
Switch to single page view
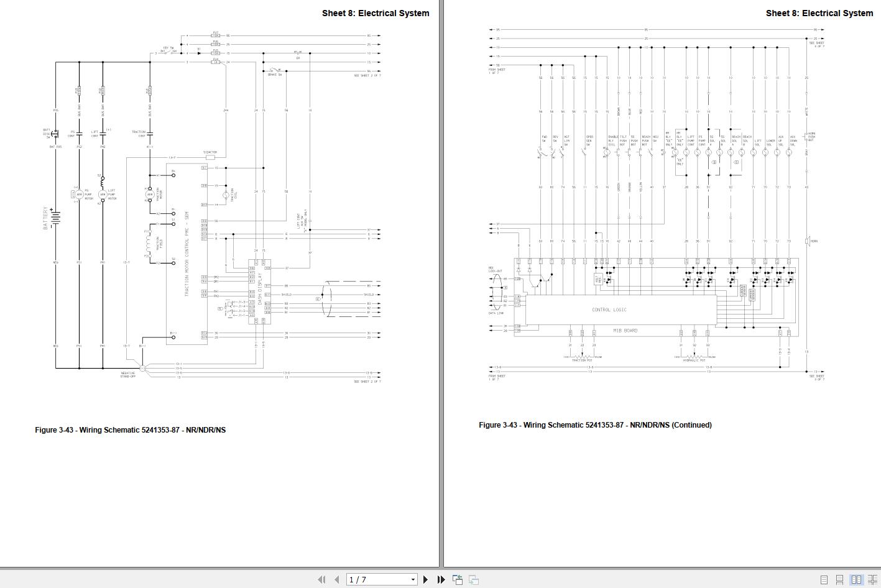(x=824, y=579)
